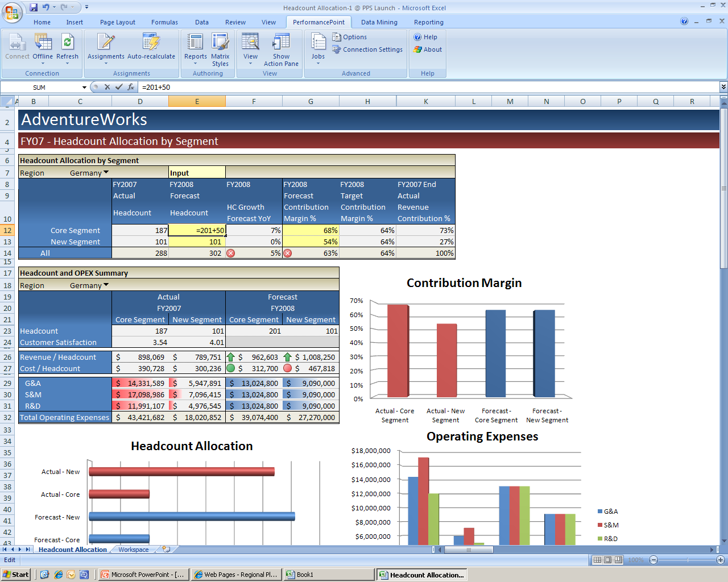Open the Formulas ribbon tab

[x=164, y=22]
